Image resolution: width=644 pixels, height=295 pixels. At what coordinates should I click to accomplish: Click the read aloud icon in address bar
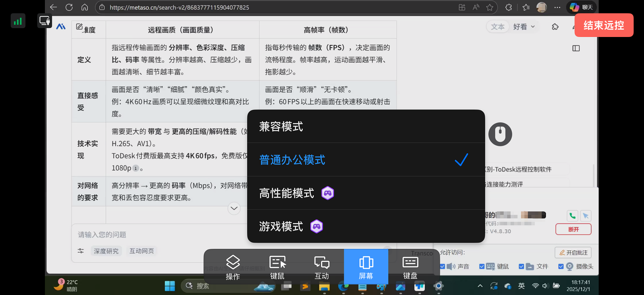tap(476, 7)
